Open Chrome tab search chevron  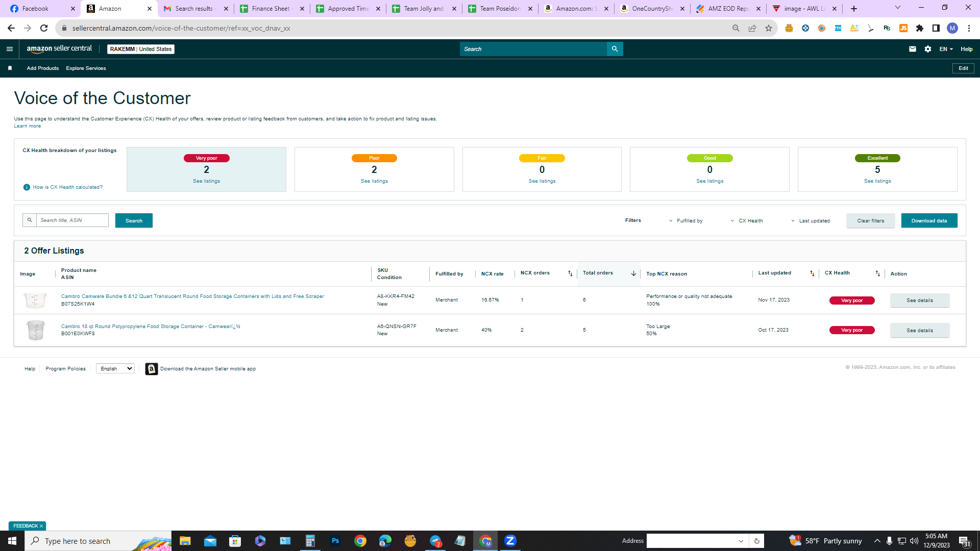point(897,8)
